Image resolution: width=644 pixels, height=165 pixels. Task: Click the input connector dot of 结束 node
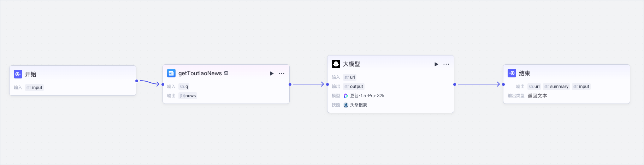click(503, 84)
